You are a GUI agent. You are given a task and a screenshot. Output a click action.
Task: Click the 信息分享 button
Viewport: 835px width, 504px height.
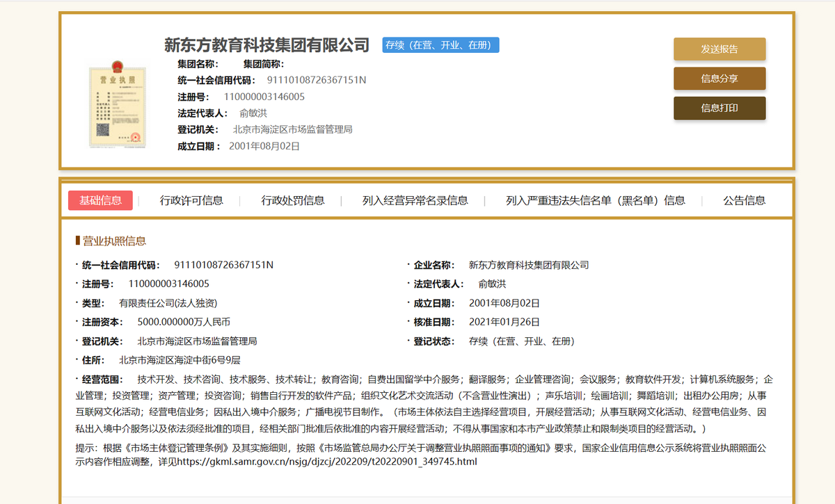pyautogui.click(x=719, y=79)
